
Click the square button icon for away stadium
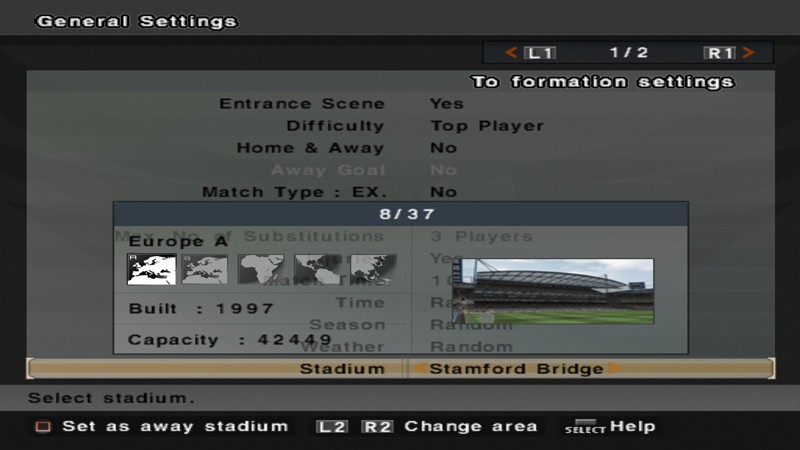click(x=43, y=427)
